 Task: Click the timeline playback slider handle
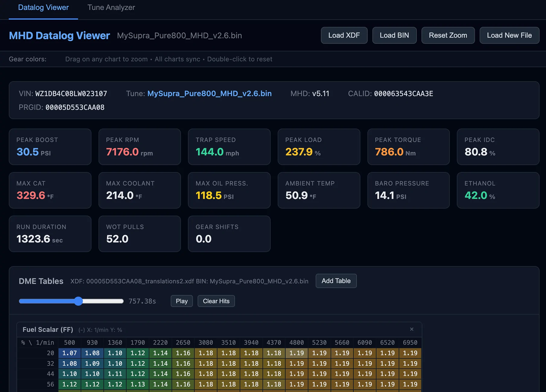point(78,301)
